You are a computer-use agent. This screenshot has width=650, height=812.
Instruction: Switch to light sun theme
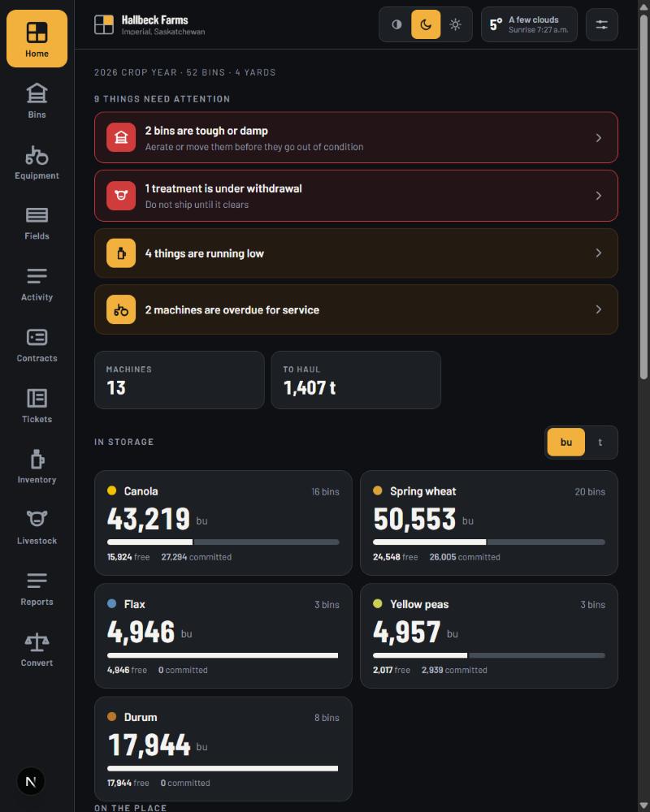click(455, 24)
